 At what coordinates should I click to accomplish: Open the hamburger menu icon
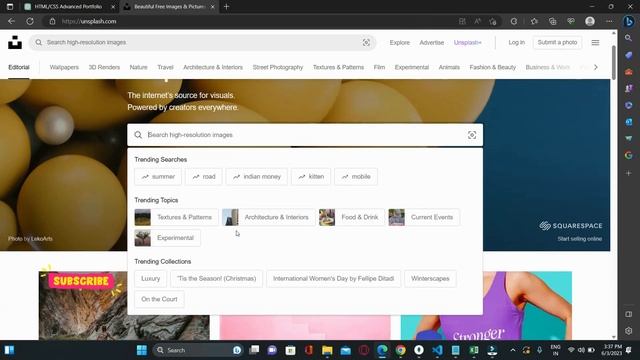(596, 42)
